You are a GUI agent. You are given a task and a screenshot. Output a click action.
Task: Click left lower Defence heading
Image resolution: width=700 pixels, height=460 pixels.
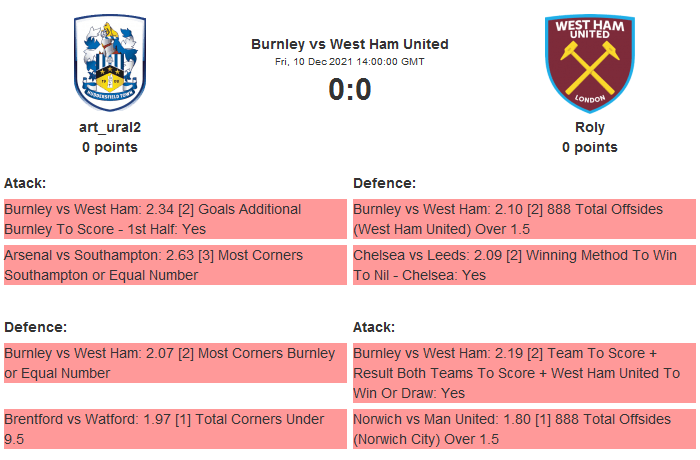pyautogui.click(x=35, y=327)
